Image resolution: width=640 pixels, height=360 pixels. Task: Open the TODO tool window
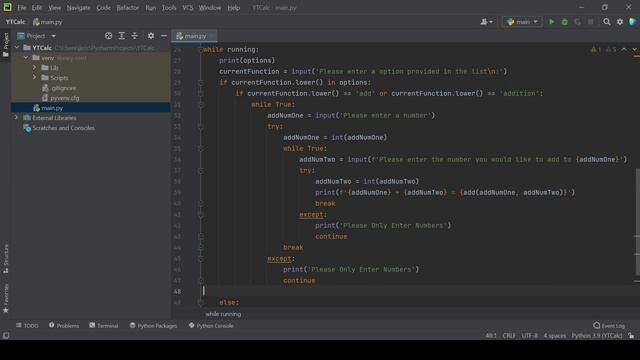(x=27, y=325)
